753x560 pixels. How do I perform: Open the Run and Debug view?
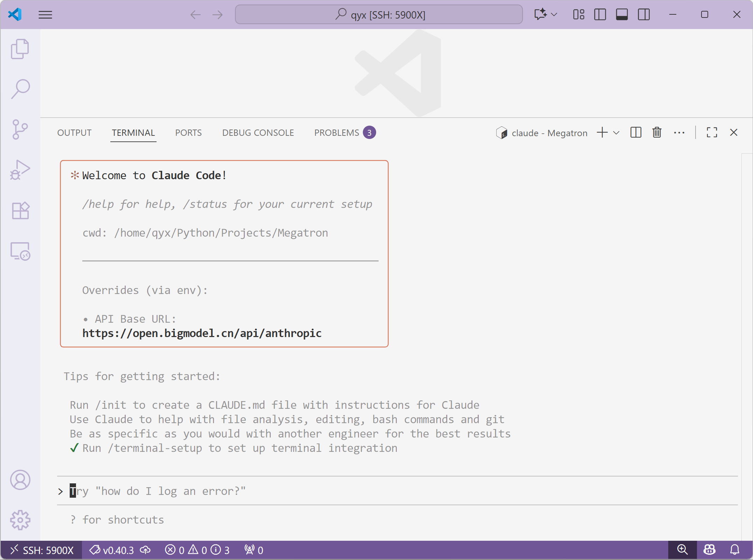(x=20, y=170)
